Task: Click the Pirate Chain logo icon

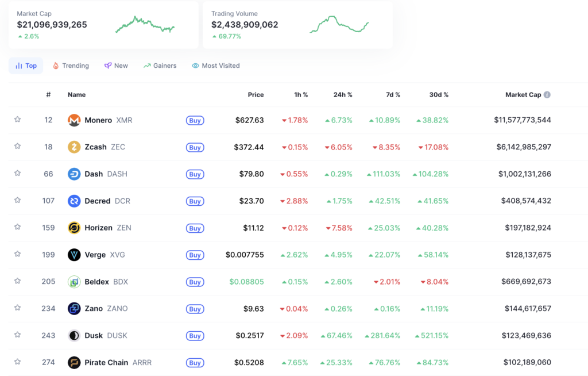Action: tap(74, 363)
